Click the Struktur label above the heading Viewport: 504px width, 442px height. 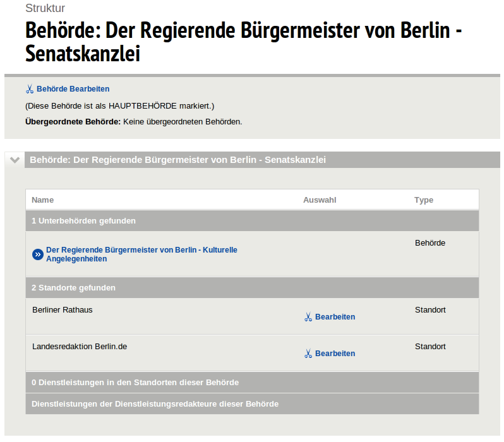point(45,8)
